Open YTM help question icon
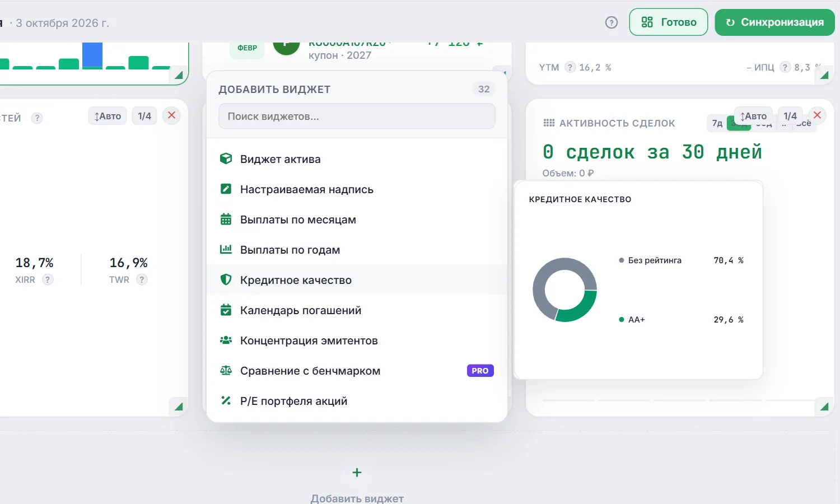The width and height of the screenshot is (840, 504). click(x=570, y=67)
